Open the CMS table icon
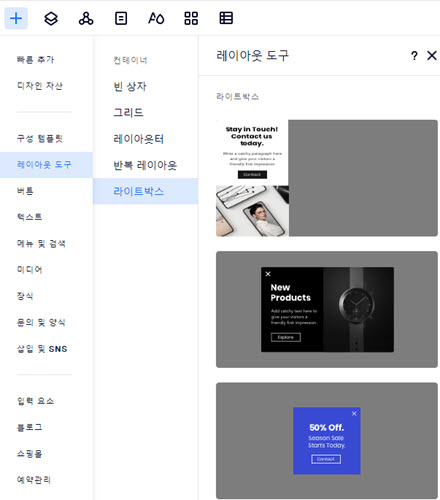 (x=226, y=18)
